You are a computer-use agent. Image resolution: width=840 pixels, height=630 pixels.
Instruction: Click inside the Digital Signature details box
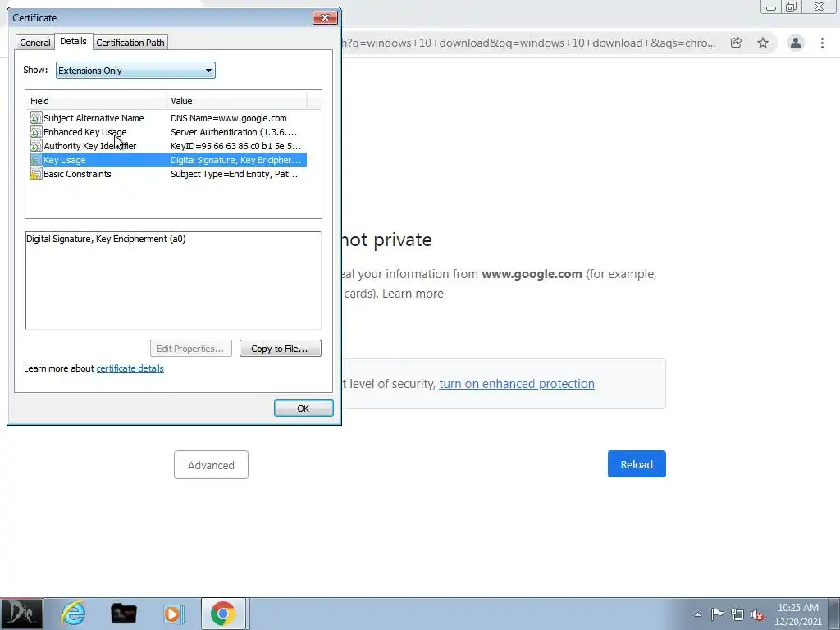(x=173, y=281)
